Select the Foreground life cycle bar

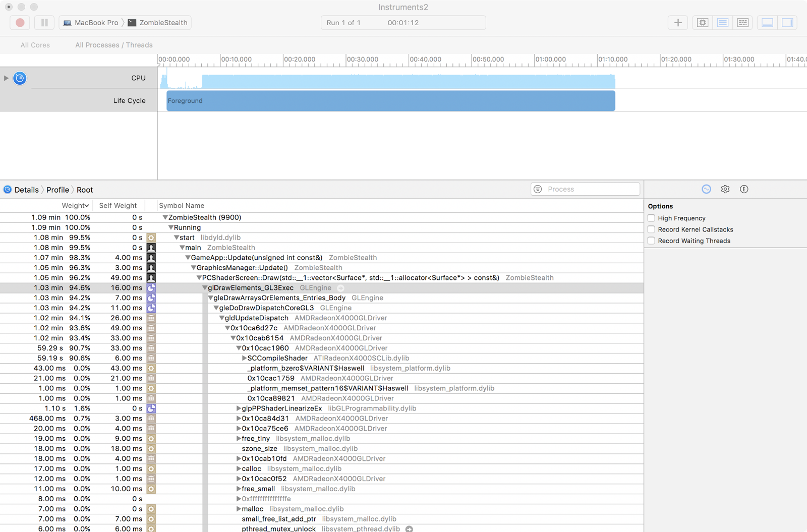[x=391, y=101]
